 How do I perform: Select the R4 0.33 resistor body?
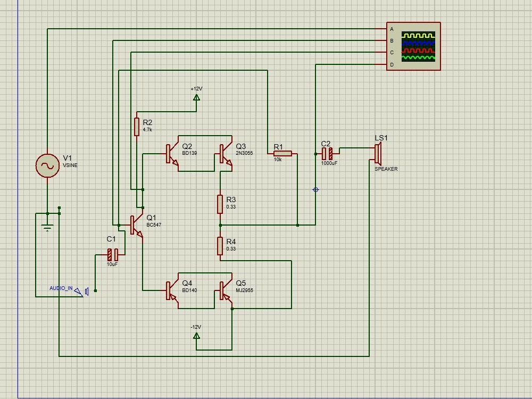(x=220, y=246)
